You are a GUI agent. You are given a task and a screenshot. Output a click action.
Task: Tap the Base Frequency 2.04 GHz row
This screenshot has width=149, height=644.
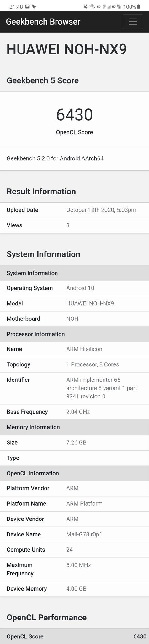pos(74,412)
